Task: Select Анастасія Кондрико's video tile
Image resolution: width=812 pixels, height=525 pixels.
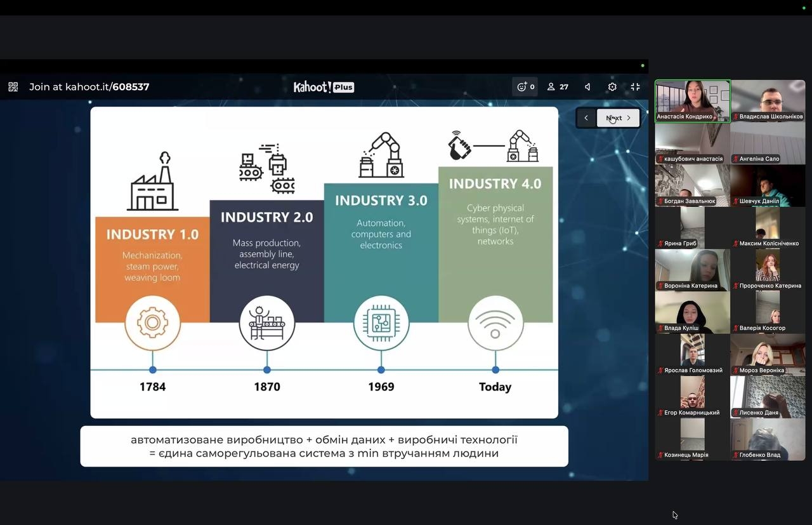Action: 693,101
